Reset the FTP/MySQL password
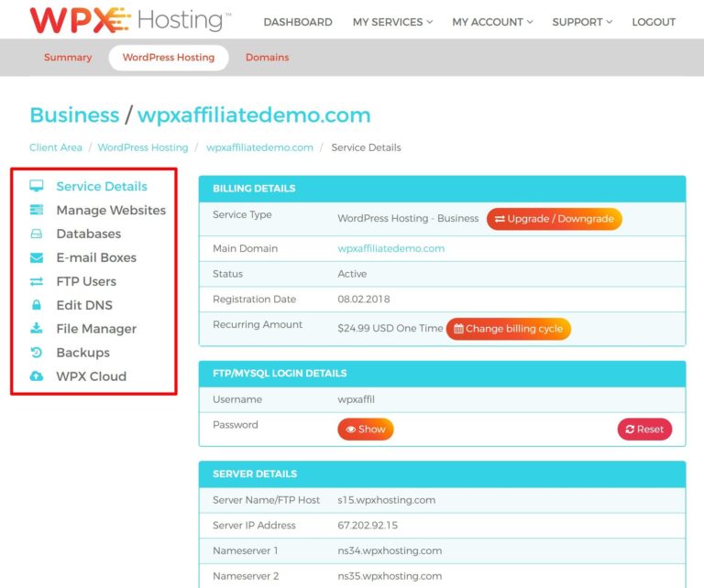704x588 pixels. click(x=644, y=430)
